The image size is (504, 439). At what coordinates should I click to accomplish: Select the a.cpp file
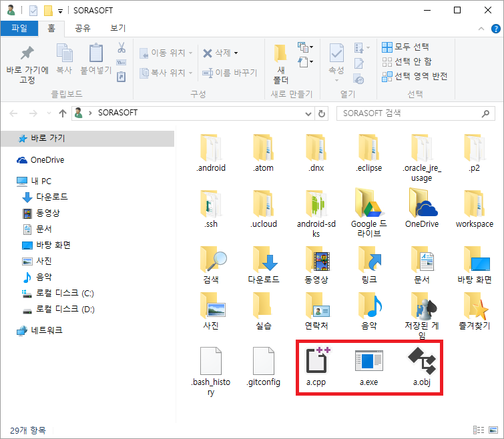click(x=316, y=367)
